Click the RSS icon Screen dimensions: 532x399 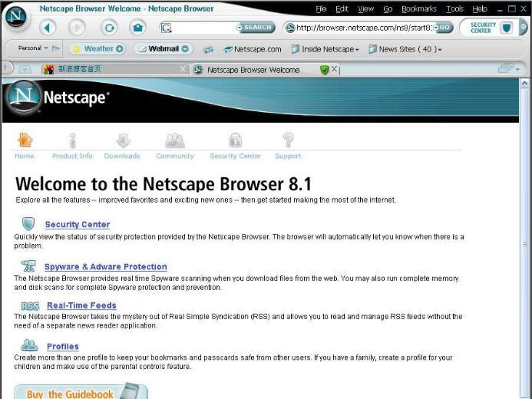(x=30, y=306)
